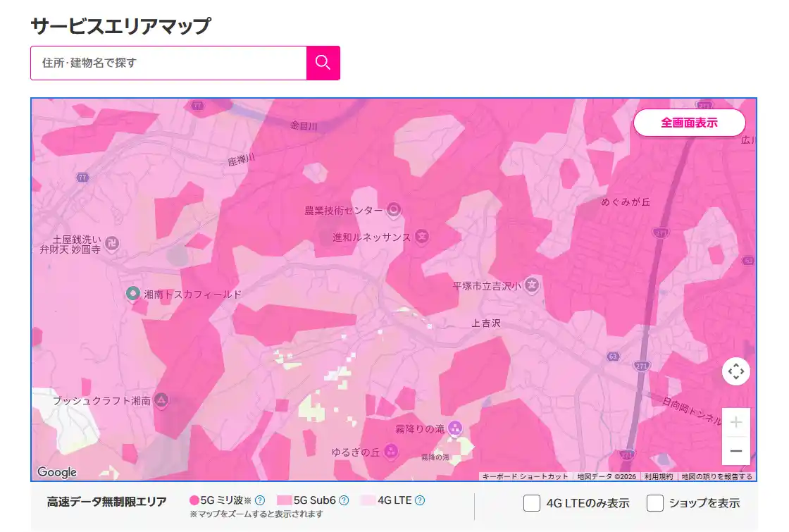Click the map pan control icon
This screenshot has width=789, height=532.
[735, 371]
